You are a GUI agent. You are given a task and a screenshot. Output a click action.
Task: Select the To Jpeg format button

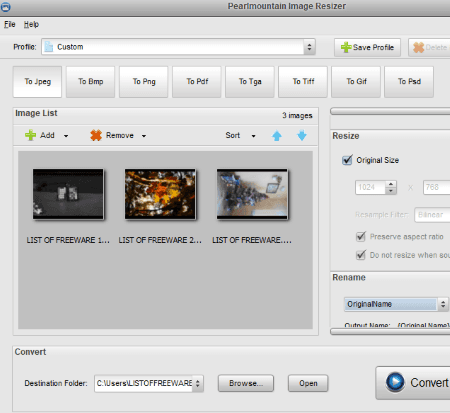(x=37, y=82)
